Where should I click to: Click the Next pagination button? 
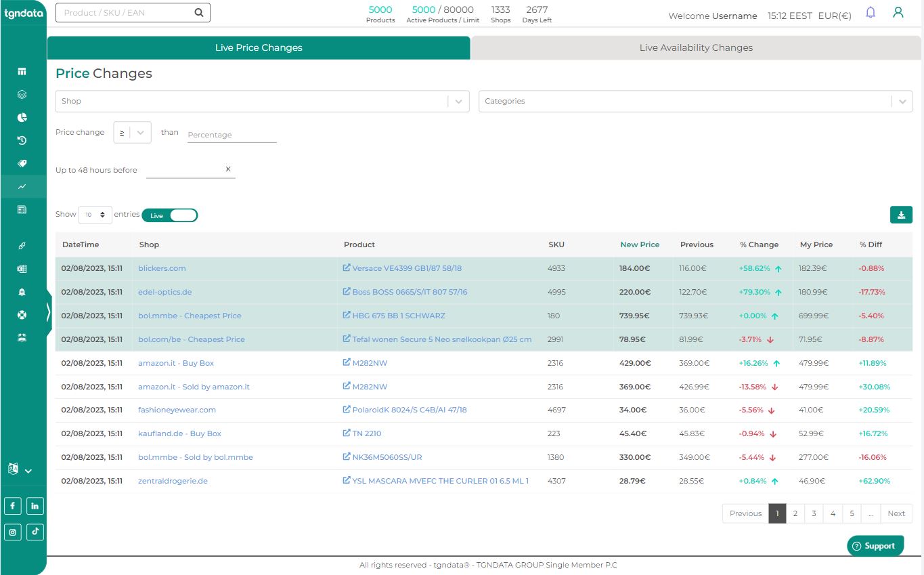click(896, 513)
